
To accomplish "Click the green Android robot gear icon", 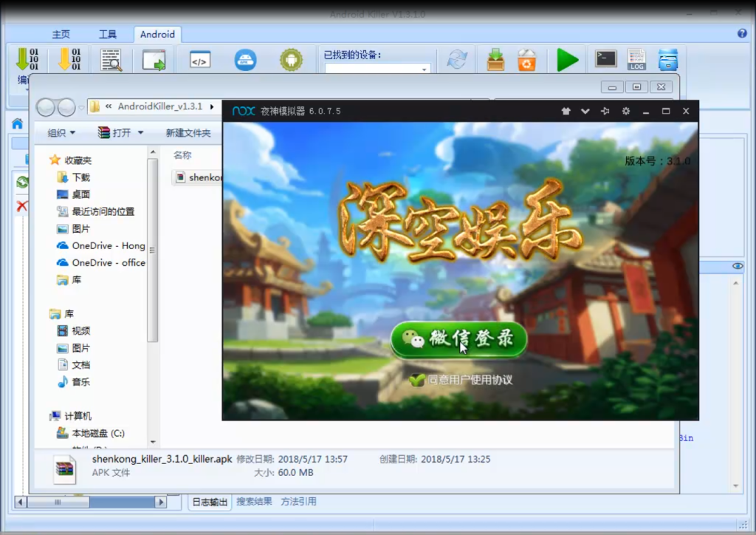I will 291,60.
